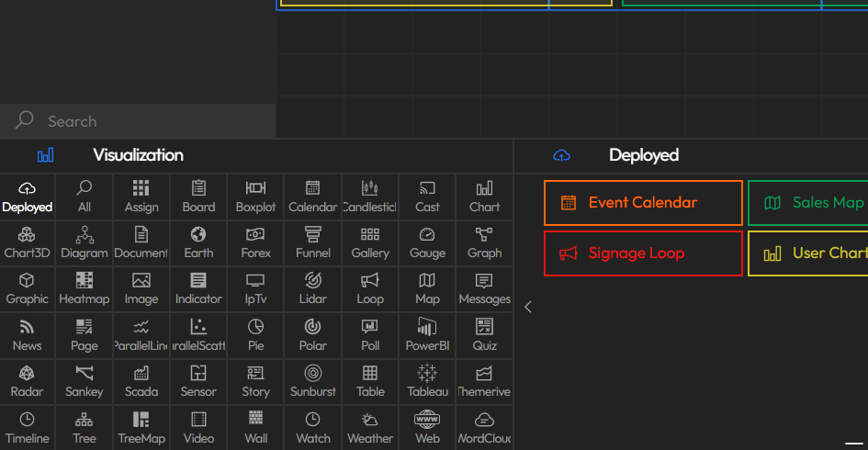The width and height of the screenshot is (868, 450).
Task: Open the Sales Map deployed item
Action: click(808, 203)
